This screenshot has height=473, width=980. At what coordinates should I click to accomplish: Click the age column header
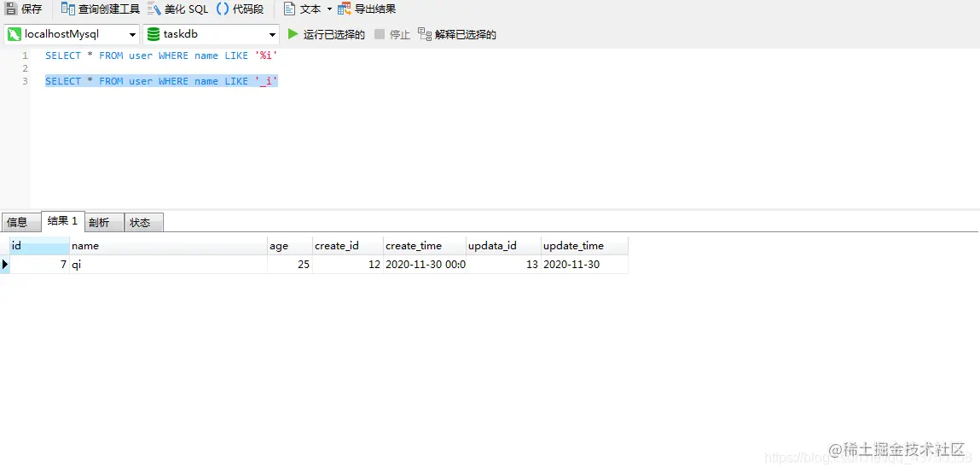coord(290,246)
